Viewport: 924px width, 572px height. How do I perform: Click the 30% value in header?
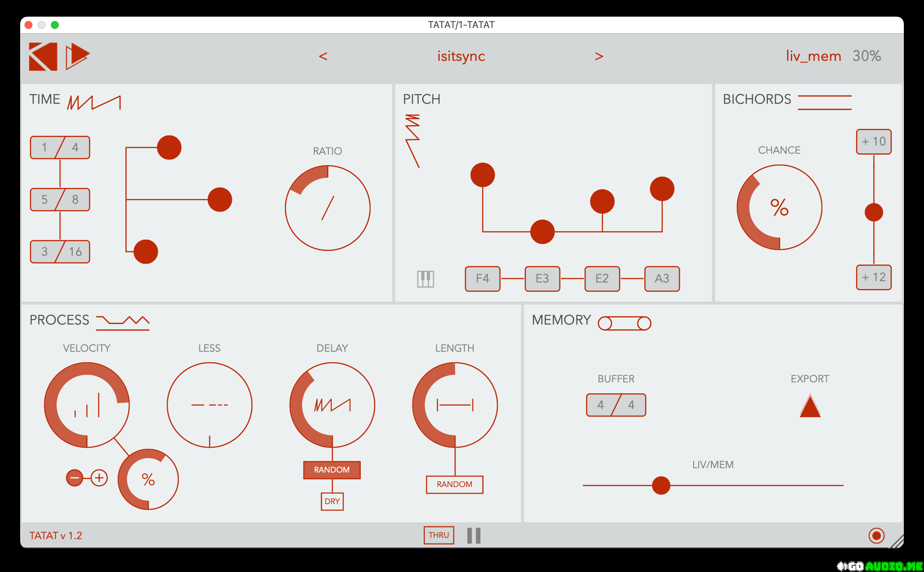pyautogui.click(x=867, y=56)
